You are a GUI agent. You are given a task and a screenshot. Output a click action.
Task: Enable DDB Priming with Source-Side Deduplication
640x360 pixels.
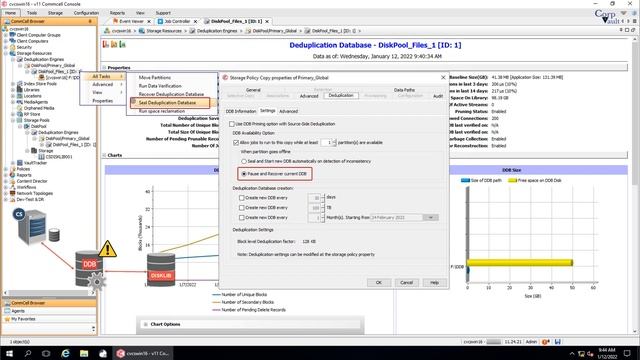click(232, 124)
